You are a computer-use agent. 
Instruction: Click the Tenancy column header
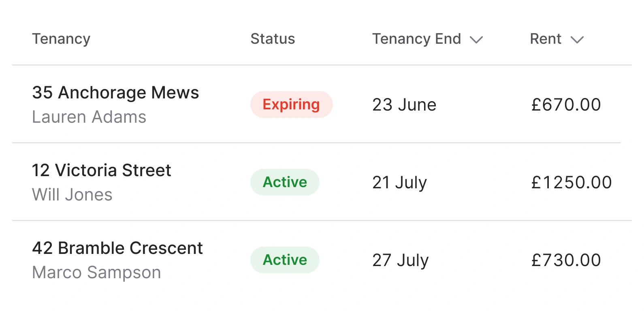click(61, 39)
